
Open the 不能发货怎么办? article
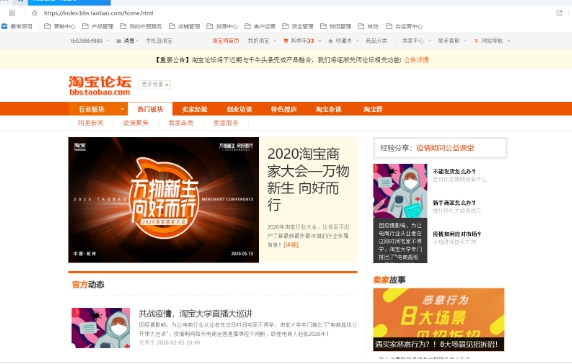click(x=454, y=171)
